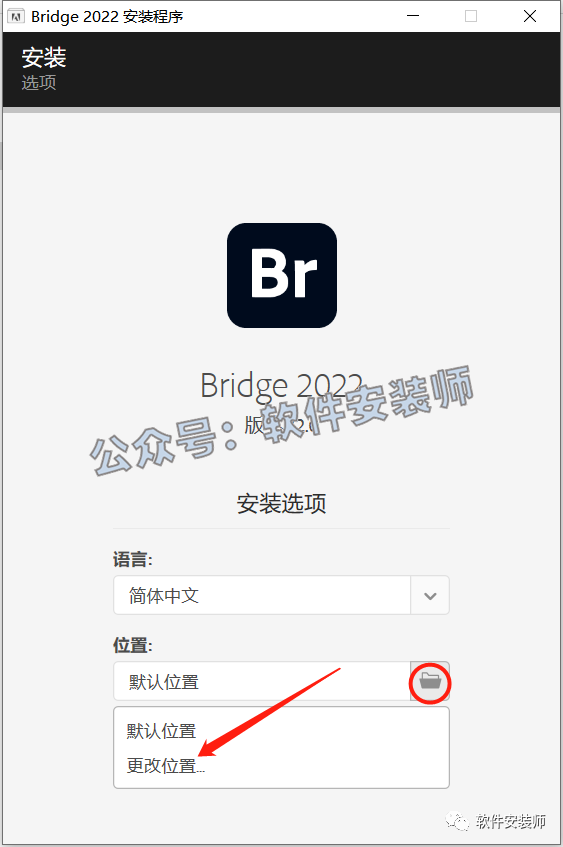
Task: Click the 语言: label
Action: tap(133, 559)
